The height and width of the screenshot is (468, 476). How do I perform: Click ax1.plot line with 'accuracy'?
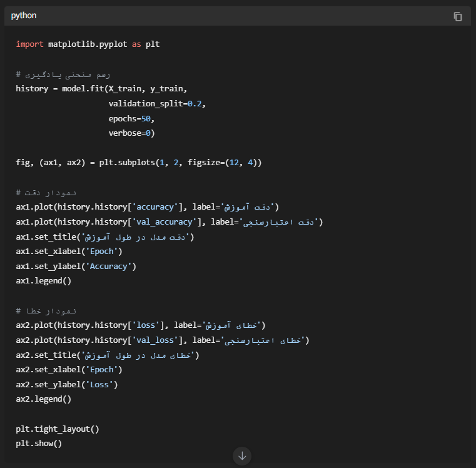click(147, 207)
